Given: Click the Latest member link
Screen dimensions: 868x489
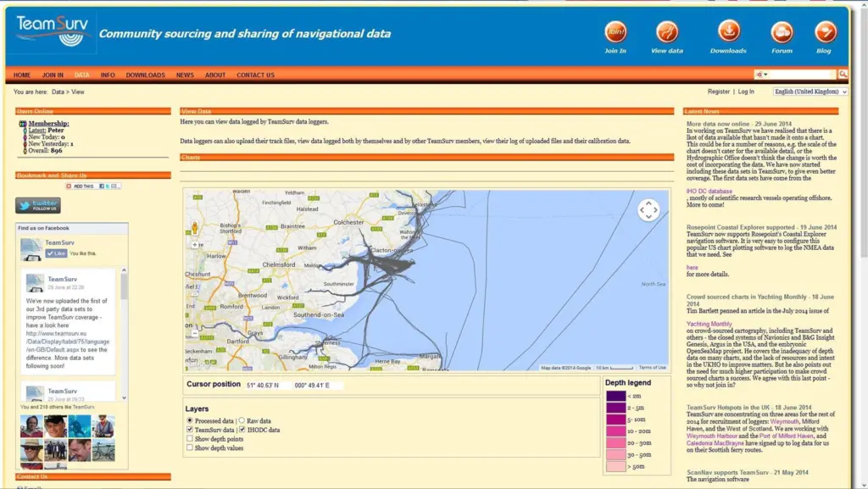Looking at the screenshot, I should coord(37,130).
